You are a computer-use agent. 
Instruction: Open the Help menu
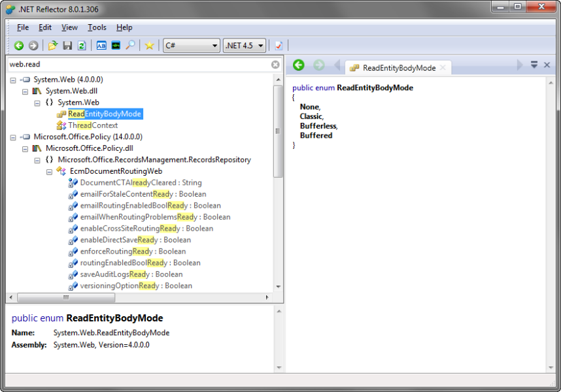pos(124,27)
